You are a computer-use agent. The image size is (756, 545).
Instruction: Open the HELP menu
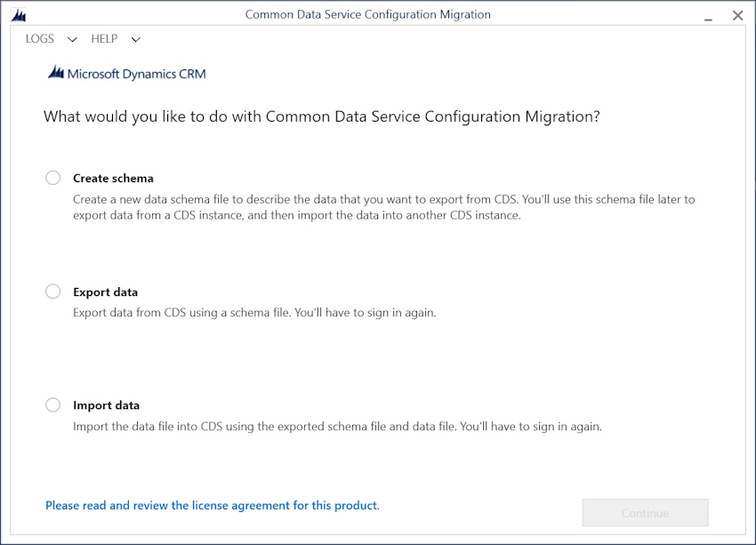[104, 38]
